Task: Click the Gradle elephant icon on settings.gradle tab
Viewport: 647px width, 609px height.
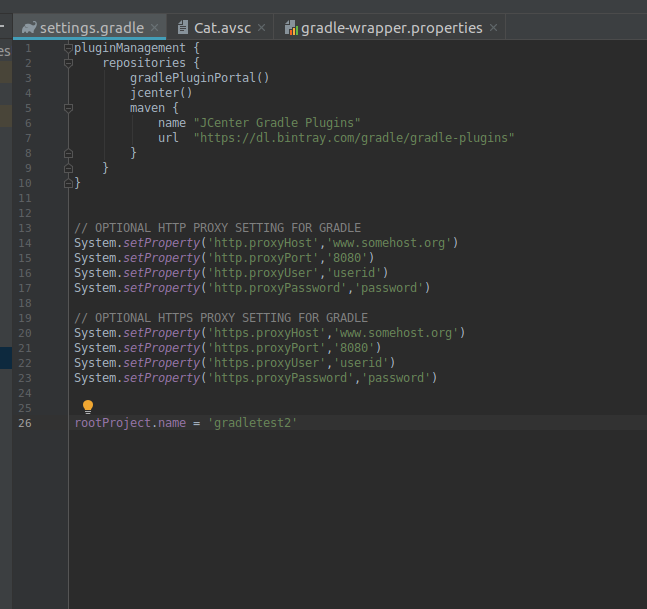Action: pyautogui.click(x=29, y=28)
